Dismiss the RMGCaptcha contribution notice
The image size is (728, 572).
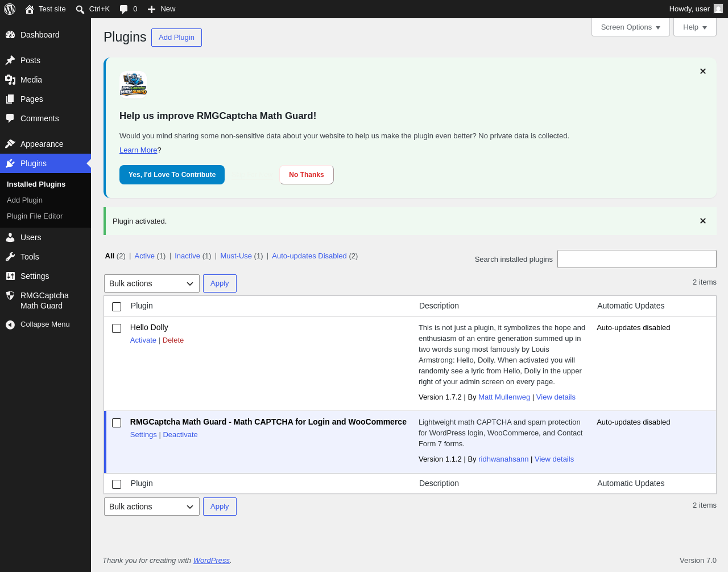[x=703, y=71]
